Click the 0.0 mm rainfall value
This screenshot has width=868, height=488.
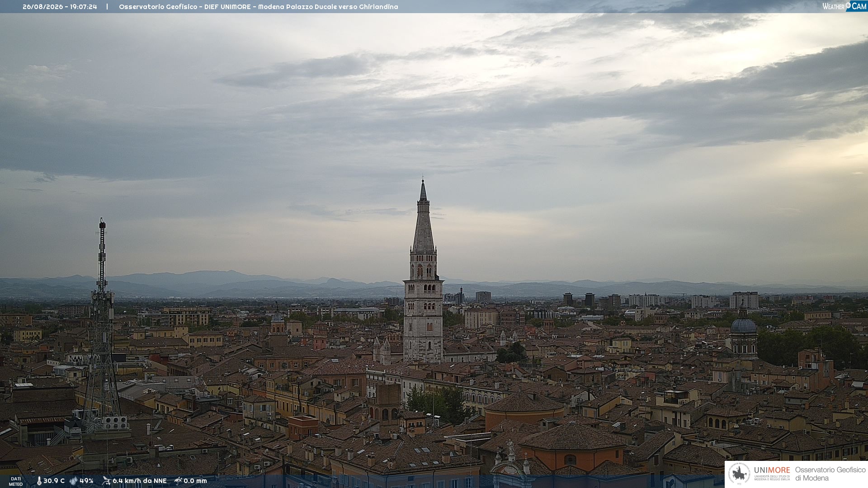tap(195, 481)
